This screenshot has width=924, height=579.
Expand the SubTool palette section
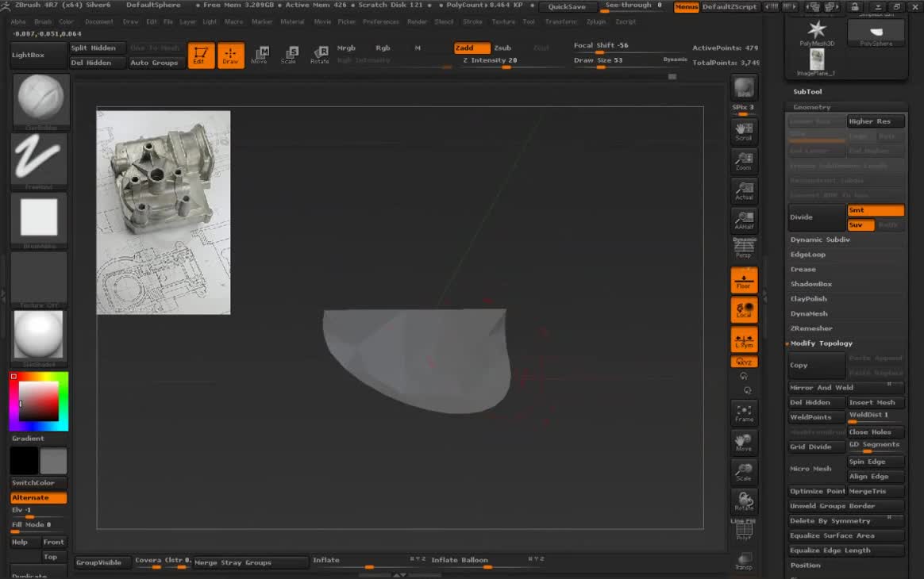tap(807, 92)
